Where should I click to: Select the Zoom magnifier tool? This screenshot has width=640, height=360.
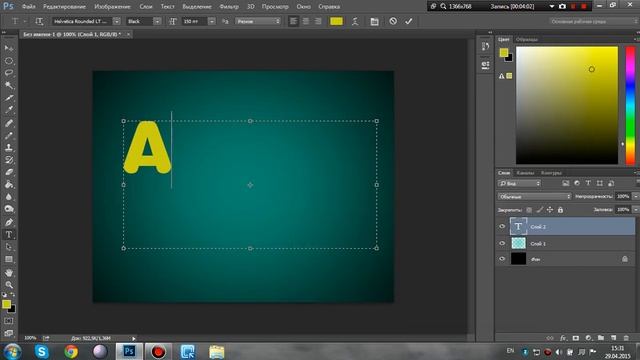pyautogui.click(x=9, y=285)
